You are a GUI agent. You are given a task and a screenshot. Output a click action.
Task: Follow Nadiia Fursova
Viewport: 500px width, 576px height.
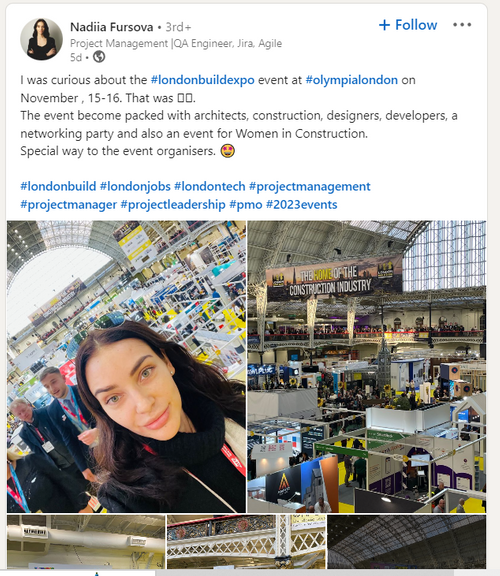click(x=408, y=25)
